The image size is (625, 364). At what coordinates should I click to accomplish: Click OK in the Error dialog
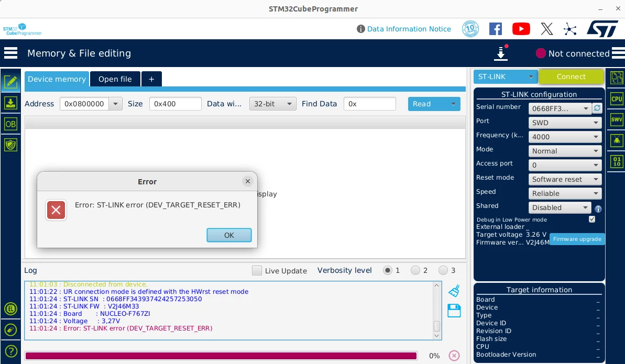coord(229,235)
